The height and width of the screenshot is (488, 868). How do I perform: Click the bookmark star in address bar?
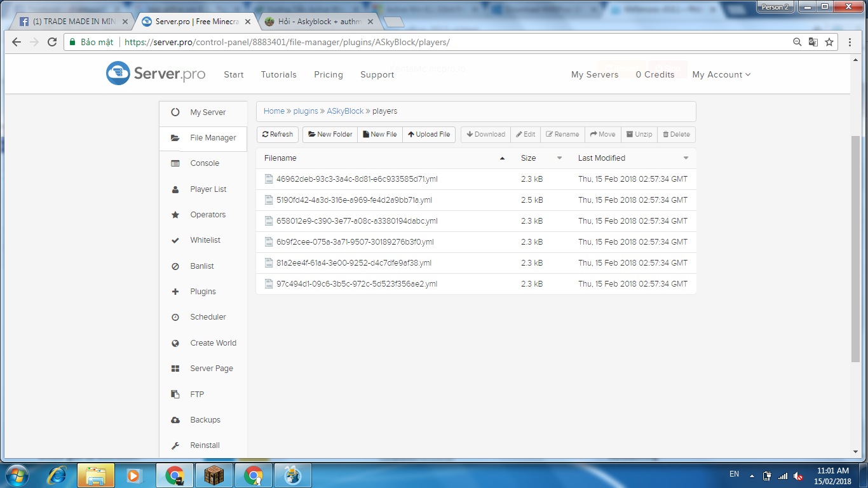[x=829, y=42]
